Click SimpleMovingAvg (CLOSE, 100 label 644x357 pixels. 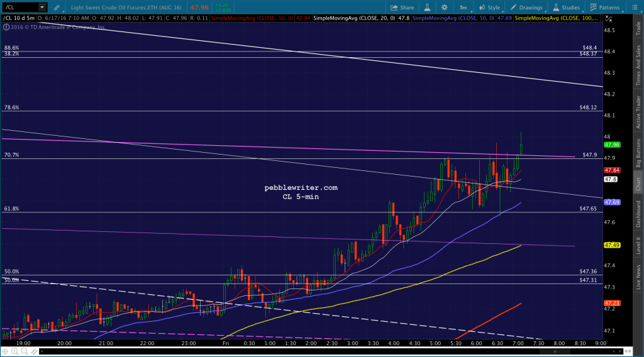[557, 18]
